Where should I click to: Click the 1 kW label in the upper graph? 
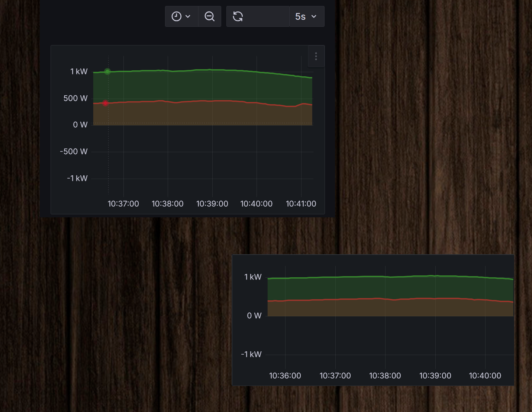tap(79, 71)
